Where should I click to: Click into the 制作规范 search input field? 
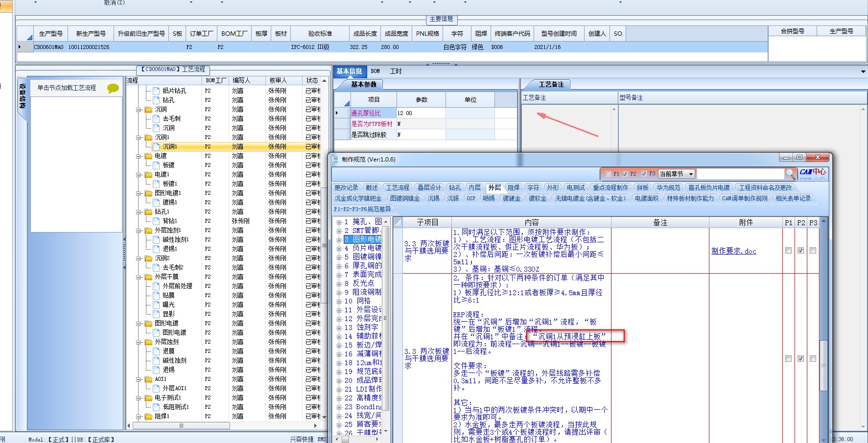coord(740,174)
